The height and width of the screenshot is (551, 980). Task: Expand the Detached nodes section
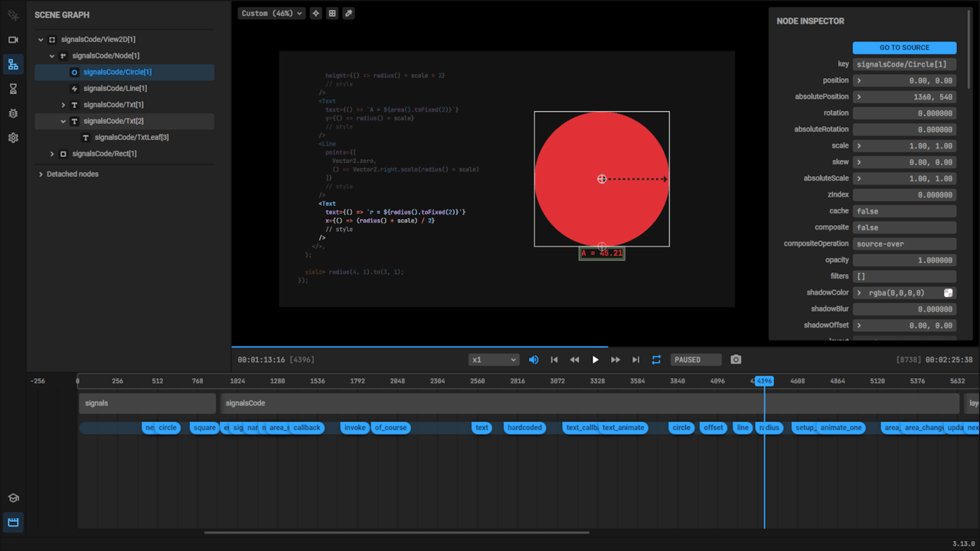click(x=40, y=174)
